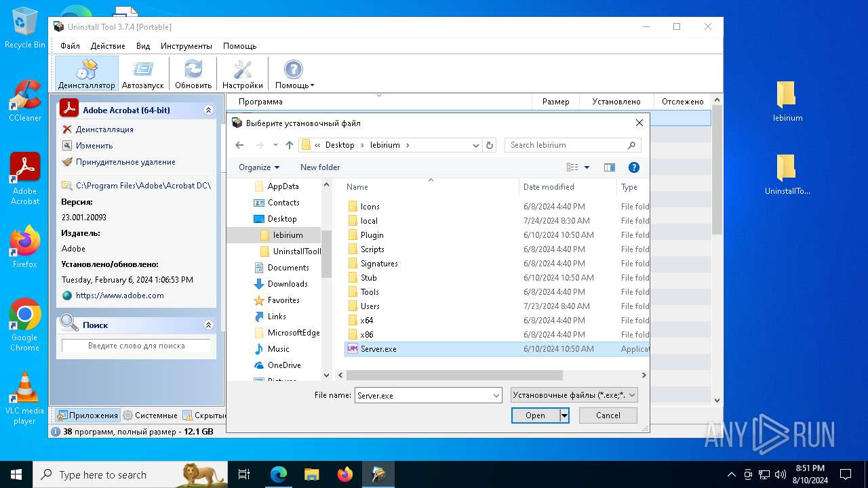Select Music in navigation tree
The height and width of the screenshot is (488, 868).
click(x=278, y=349)
